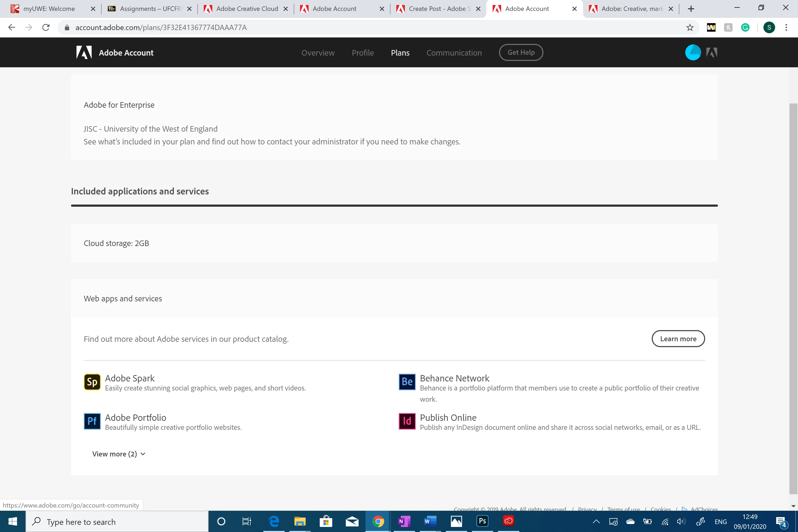Screen dimensions: 798x532
Task: Open the Grammarly extension icon
Action: 745,27
